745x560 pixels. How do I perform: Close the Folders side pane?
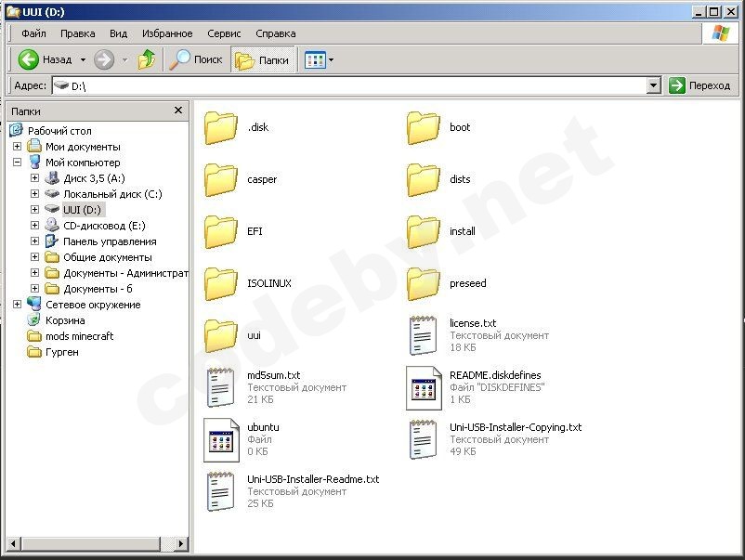(178, 111)
